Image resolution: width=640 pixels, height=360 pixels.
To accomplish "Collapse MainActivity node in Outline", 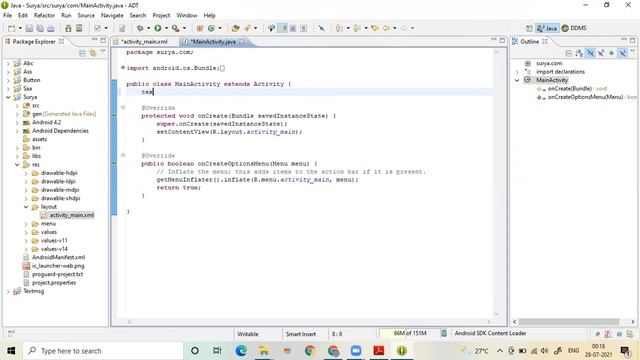I will point(517,80).
